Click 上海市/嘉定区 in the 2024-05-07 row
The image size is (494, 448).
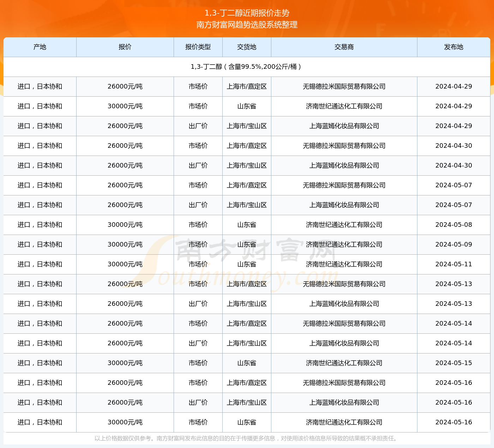coord(247,185)
